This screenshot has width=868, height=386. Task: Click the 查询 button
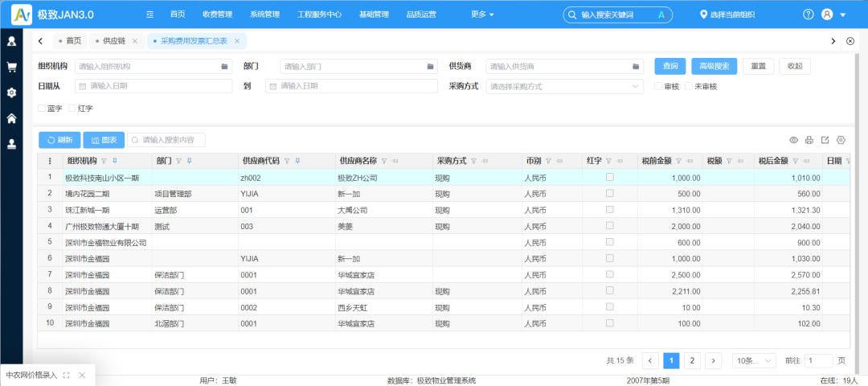pyautogui.click(x=670, y=66)
